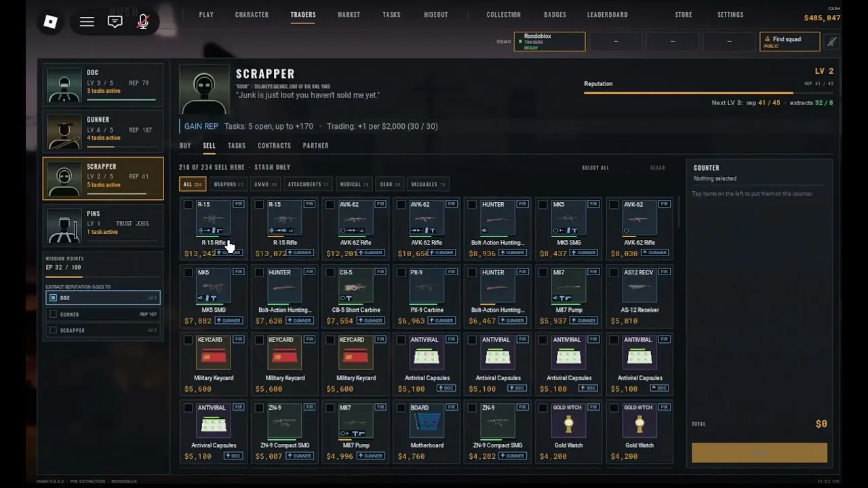The image size is (868, 488).
Task: Tick the checkbox on the $12,201 AVK-62 Rifle
Action: 330,205
